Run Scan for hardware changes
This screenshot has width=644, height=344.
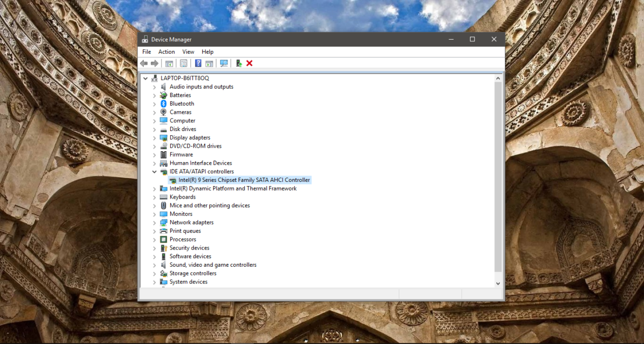[224, 63]
